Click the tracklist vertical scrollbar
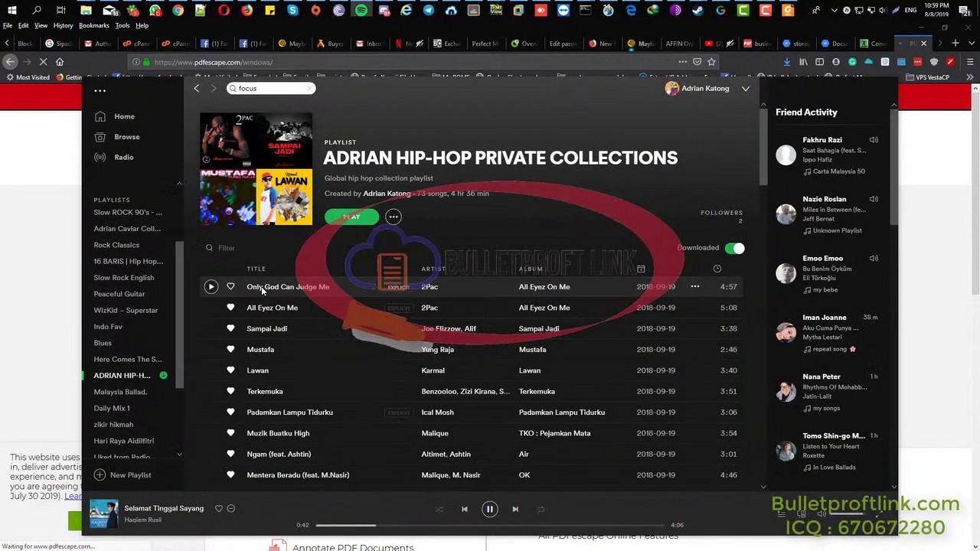 pos(763,145)
